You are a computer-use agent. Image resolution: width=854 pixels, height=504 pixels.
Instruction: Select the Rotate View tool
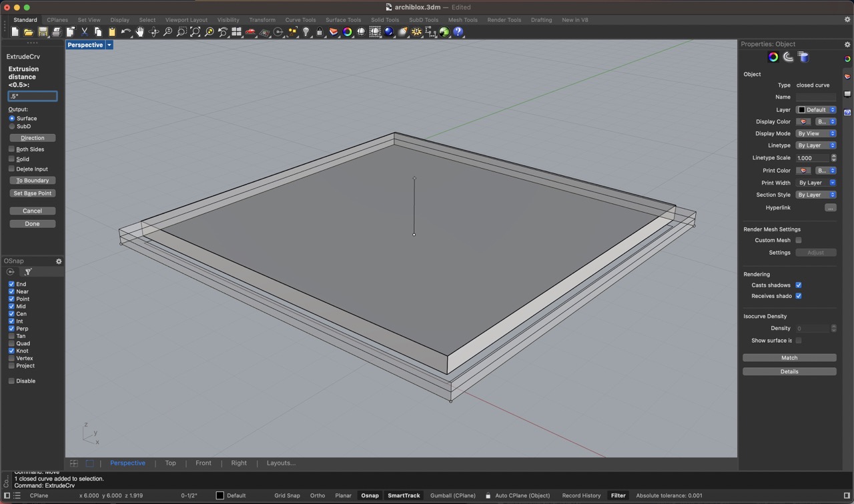(x=153, y=32)
